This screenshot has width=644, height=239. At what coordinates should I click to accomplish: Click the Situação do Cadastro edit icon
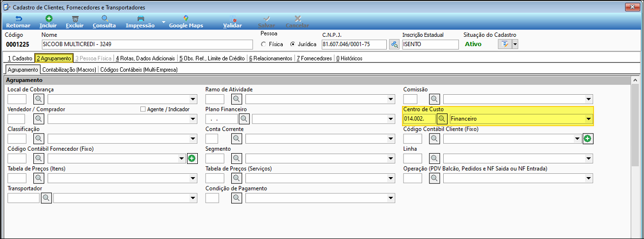pos(504,44)
